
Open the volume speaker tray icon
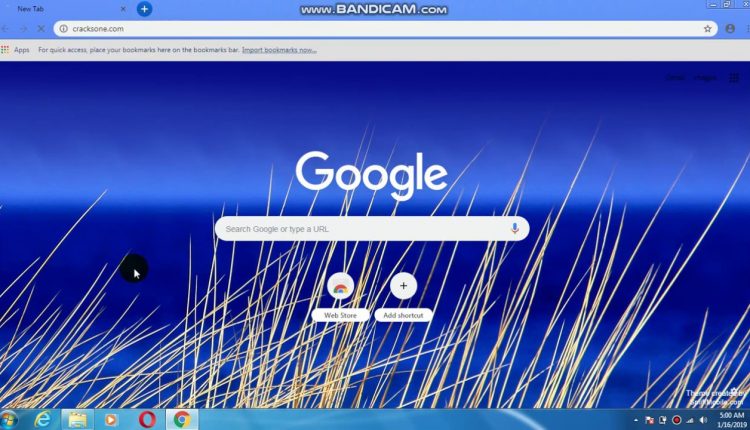(703, 420)
